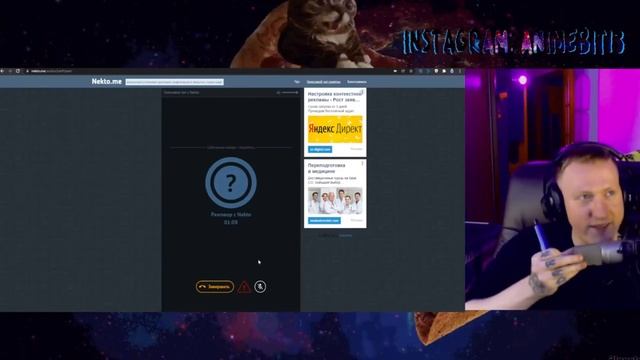Follow the blue link below the ad blocks
Screen dimensions: 640x360
click(345, 236)
